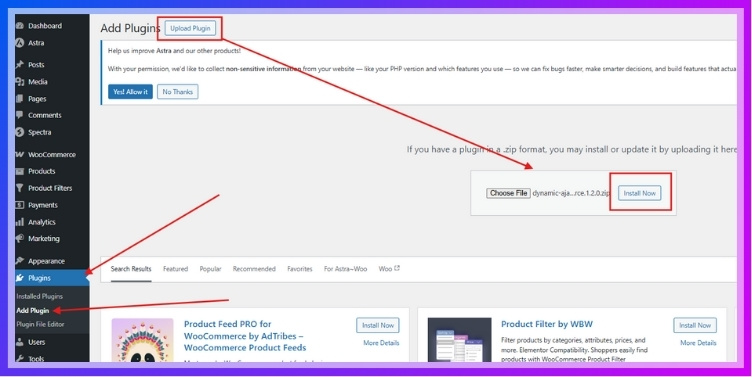Screen dimensions: 752x377
Task: Select Add Plugin submenu item
Action: (33, 310)
